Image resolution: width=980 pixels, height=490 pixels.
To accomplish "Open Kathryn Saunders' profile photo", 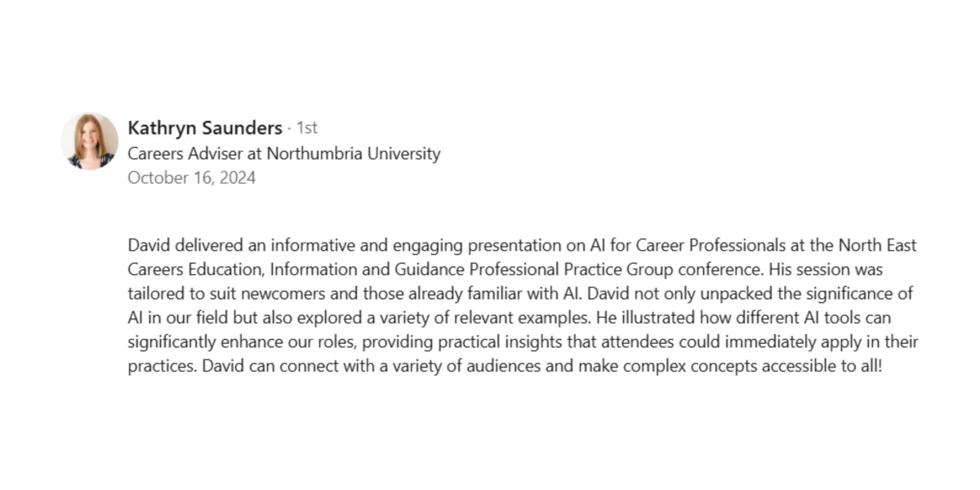I will pos(90,140).
